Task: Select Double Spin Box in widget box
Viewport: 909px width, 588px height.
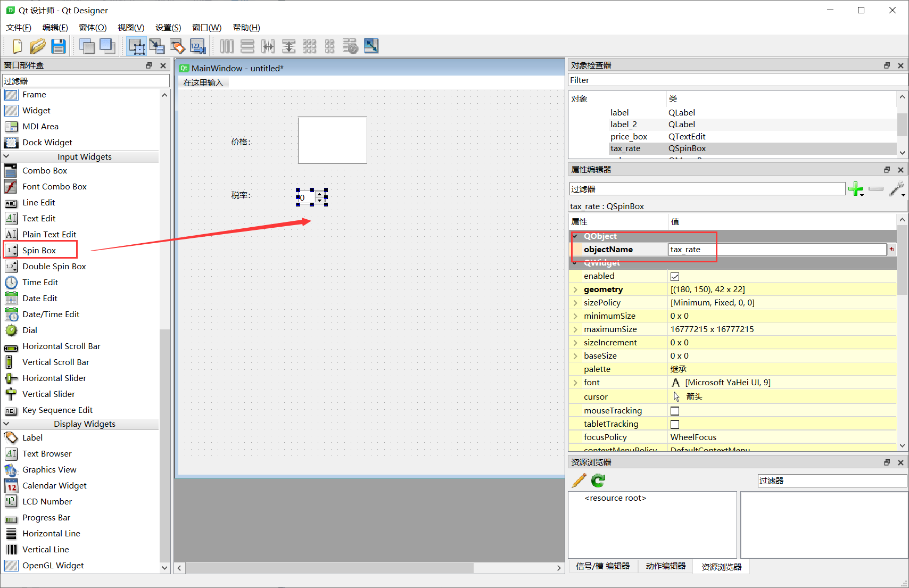Action: 54,266
